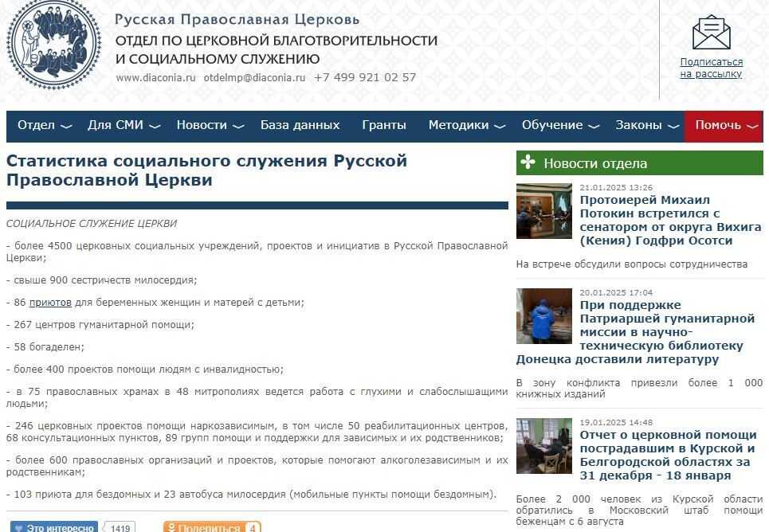Click the line about 400 проектов помощи инвалидностью

pyautogui.click(x=145, y=370)
